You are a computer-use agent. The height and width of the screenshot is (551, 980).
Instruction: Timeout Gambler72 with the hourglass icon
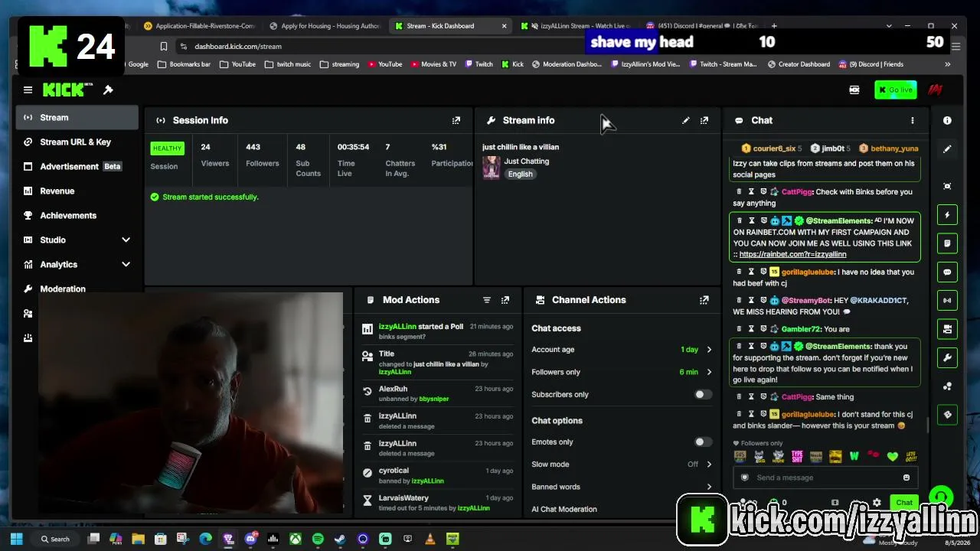pos(751,329)
